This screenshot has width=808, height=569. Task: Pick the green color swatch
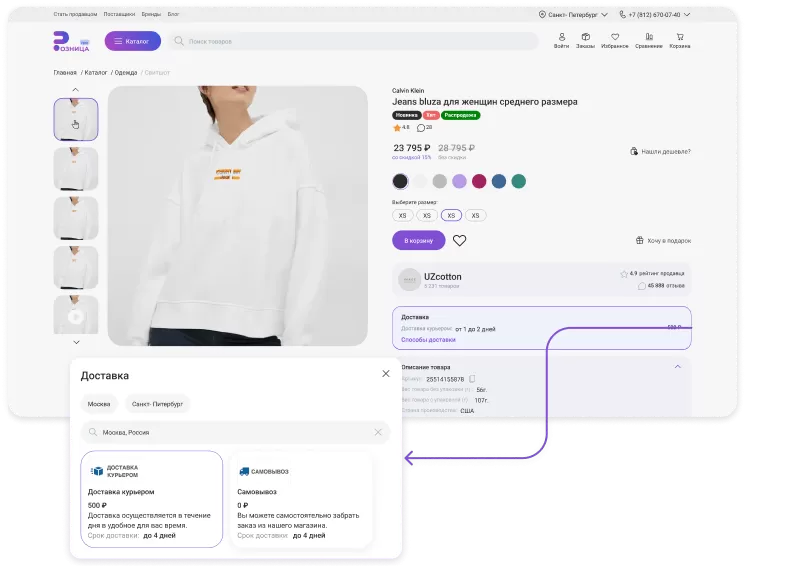(518, 181)
